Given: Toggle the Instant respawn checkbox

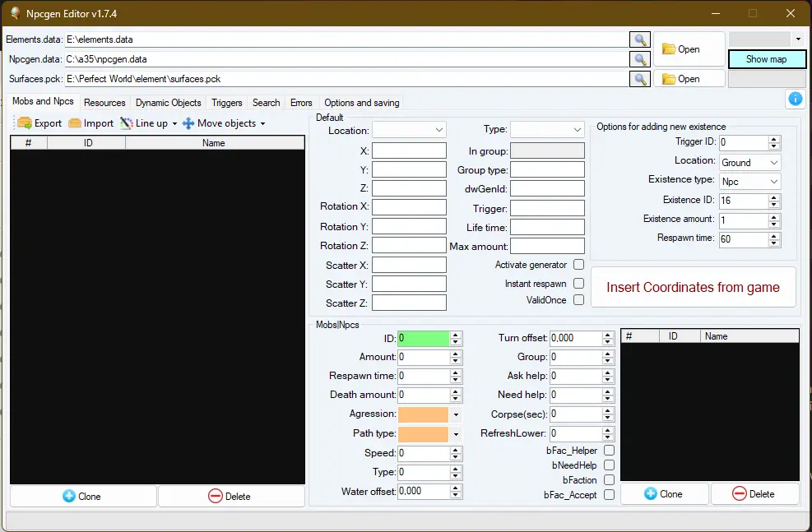Looking at the screenshot, I should coord(579,283).
